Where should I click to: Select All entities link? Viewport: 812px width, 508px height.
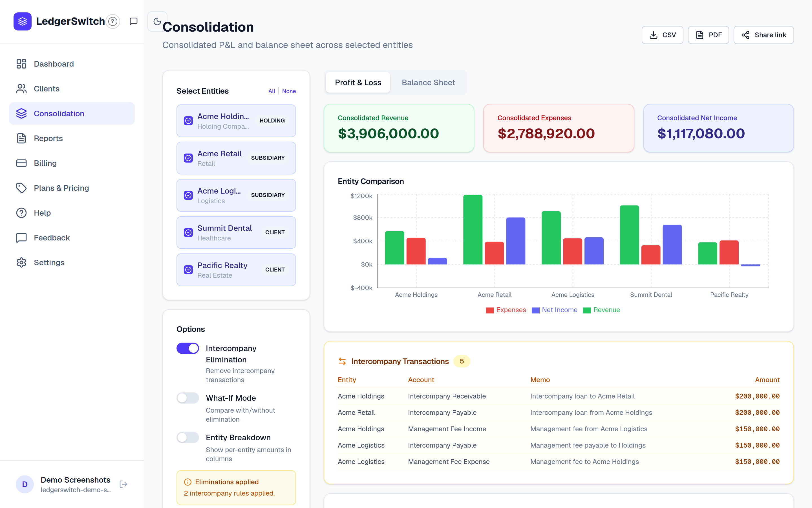click(272, 91)
